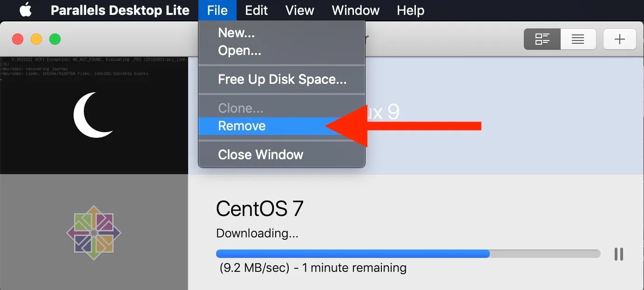
Task: Switch to expanded list view icon
Action: 542,39
